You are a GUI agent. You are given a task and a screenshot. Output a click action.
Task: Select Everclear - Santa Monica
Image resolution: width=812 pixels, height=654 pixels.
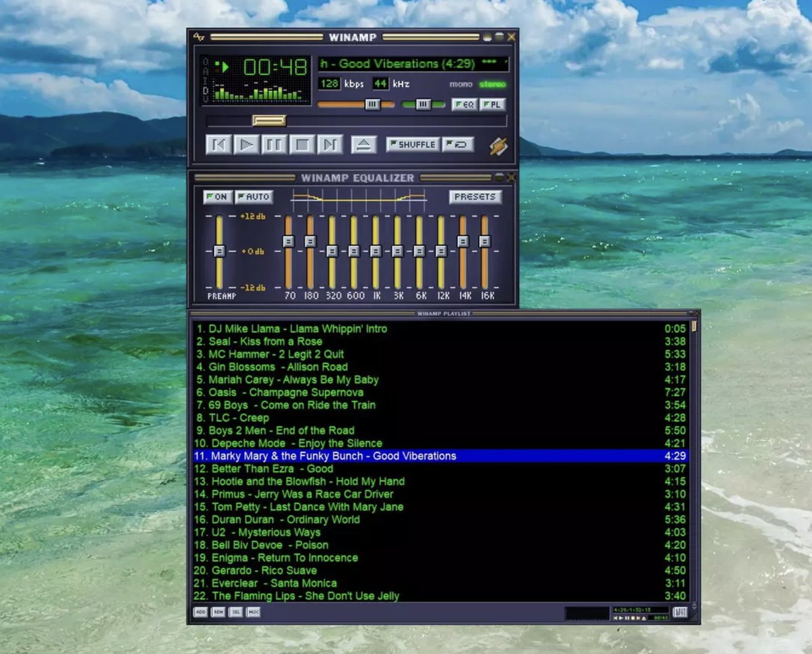441,583
